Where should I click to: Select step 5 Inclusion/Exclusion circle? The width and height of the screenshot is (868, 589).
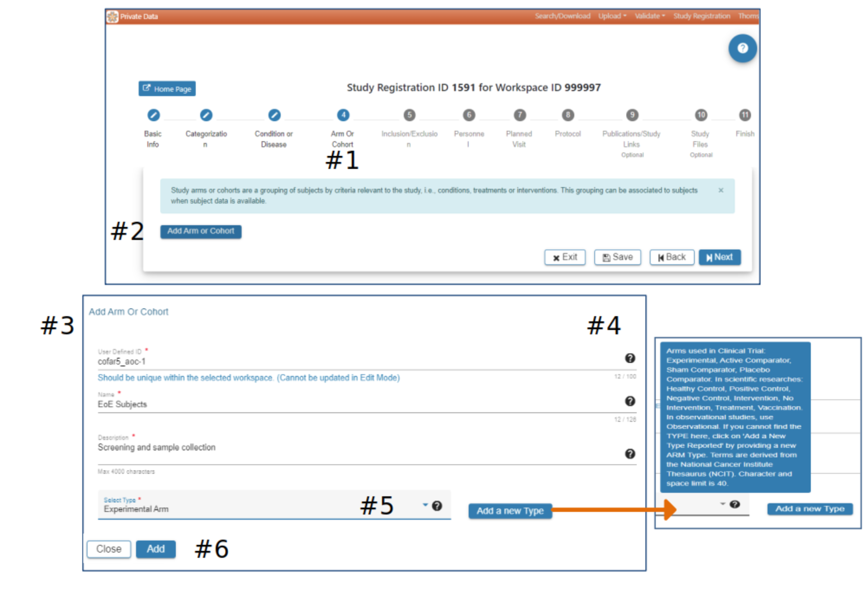409,115
